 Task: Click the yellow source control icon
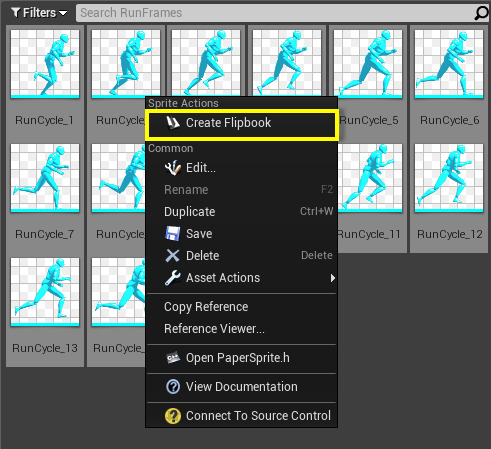[173, 416]
